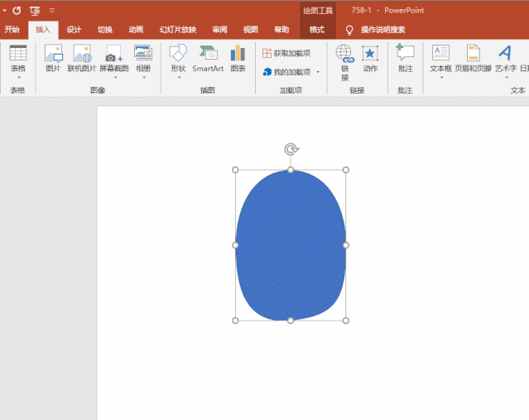Insert an online picture via 联机图片

[82, 58]
